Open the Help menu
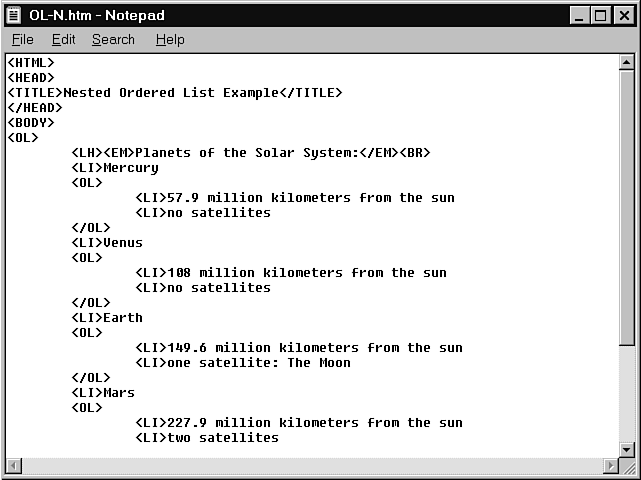The height and width of the screenshot is (480, 641). point(170,40)
